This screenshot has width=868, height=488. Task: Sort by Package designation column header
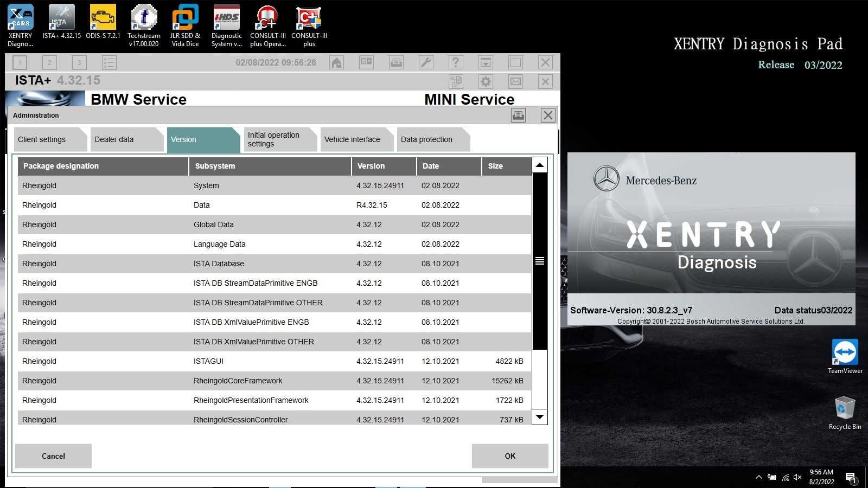[x=103, y=166]
